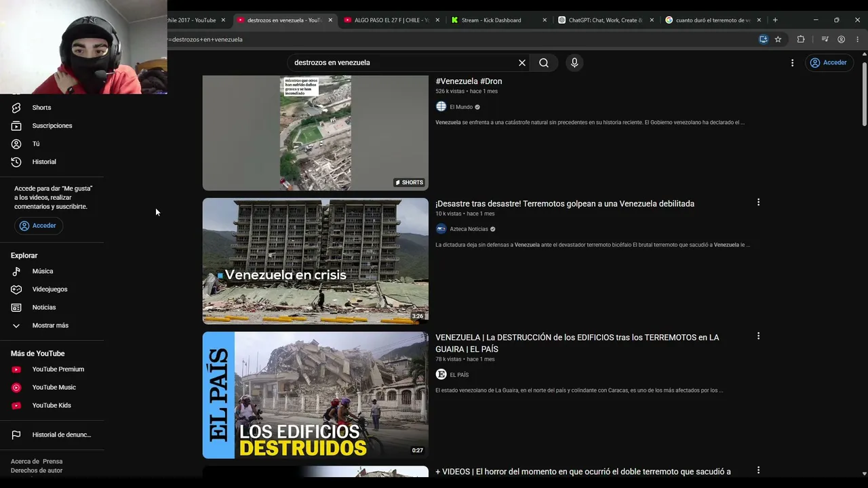This screenshot has width=868, height=488.
Task: Open a new browser tab with plus button
Action: (775, 20)
